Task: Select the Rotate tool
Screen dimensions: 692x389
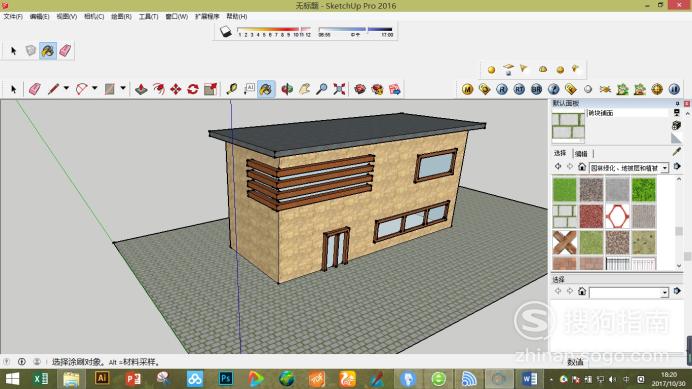Action: (x=193, y=89)
